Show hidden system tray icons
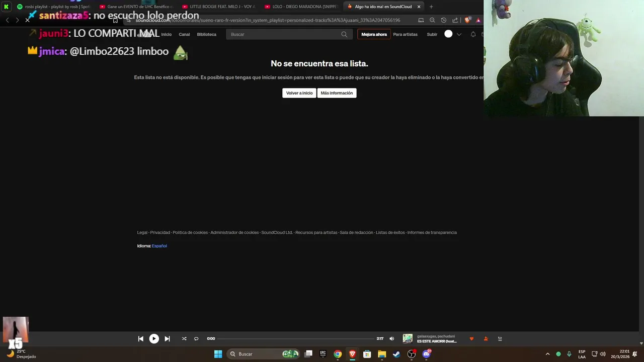Viewport: 644px width, 362px height. [547, 354]
